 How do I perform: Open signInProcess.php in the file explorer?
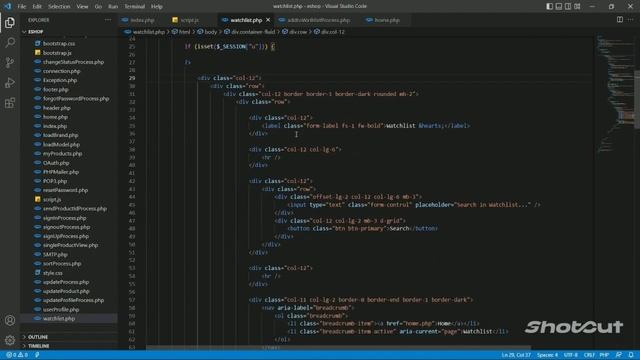click(x=64, y=218)
